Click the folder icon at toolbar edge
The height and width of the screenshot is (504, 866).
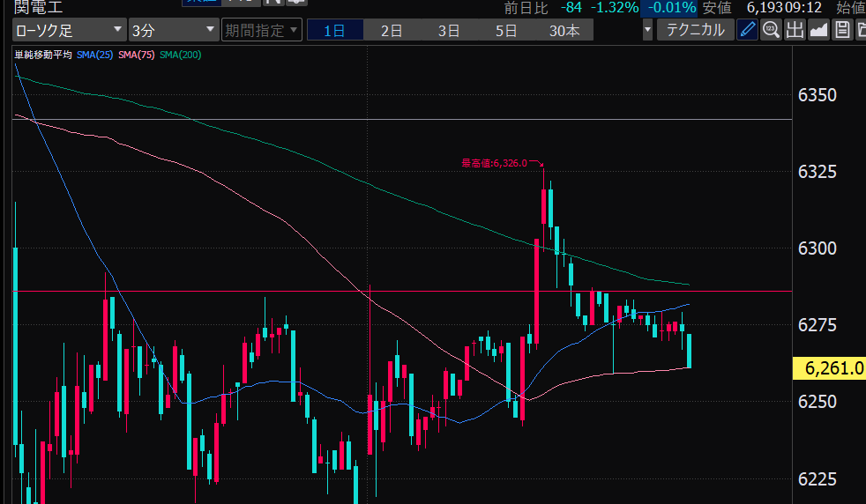tap(861, 31)
